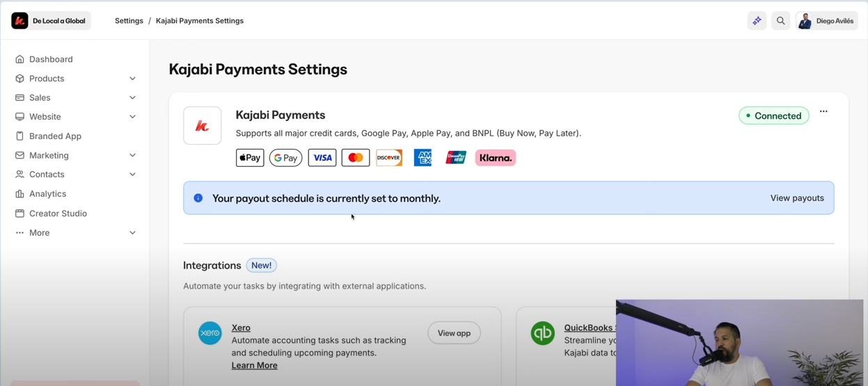Click Learn More under Xero
The height and width of the screenshot is (386, 868).
[255, 365]
